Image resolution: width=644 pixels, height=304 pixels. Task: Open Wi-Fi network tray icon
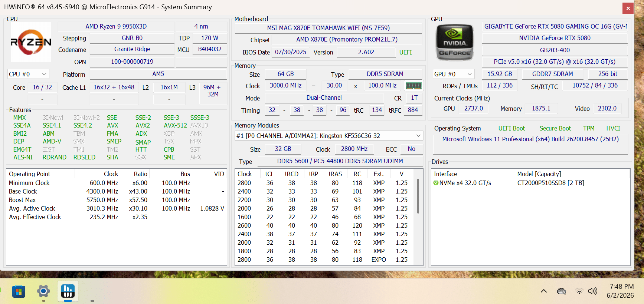[x=579, y=291]
